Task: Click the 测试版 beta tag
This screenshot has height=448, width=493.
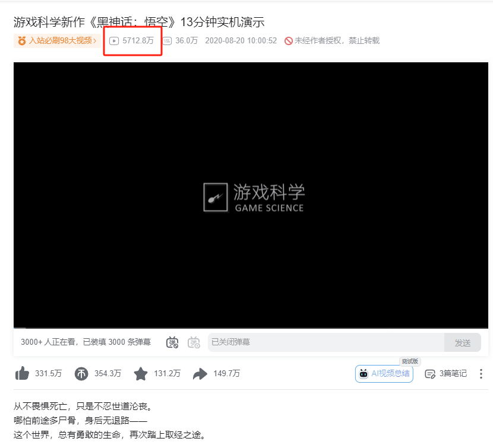Action: pos(410,361)
